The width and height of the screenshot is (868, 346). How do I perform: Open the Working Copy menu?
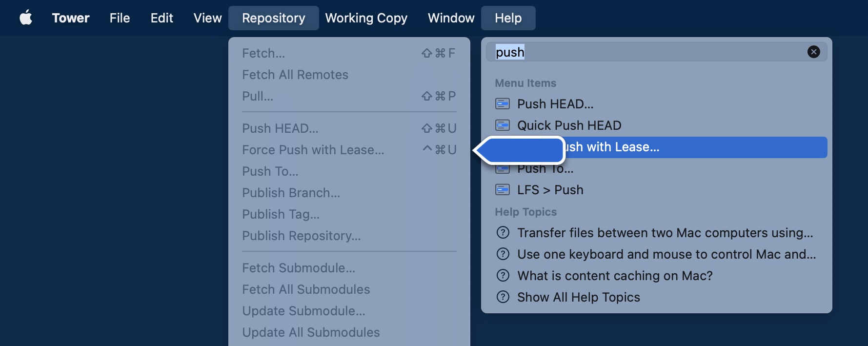[366, 18]
